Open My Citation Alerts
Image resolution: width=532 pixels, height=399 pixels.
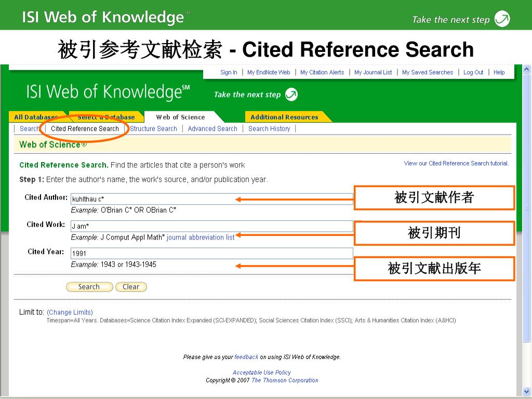coord(322,72)
